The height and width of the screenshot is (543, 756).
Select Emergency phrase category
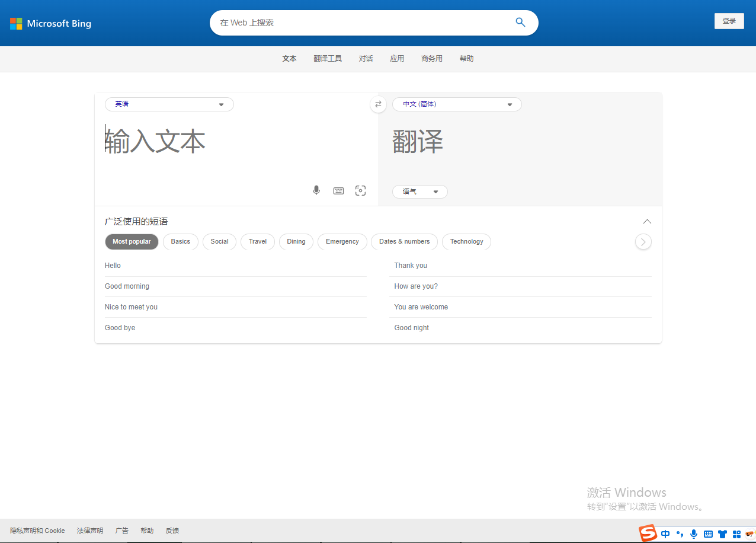point(342,242)
